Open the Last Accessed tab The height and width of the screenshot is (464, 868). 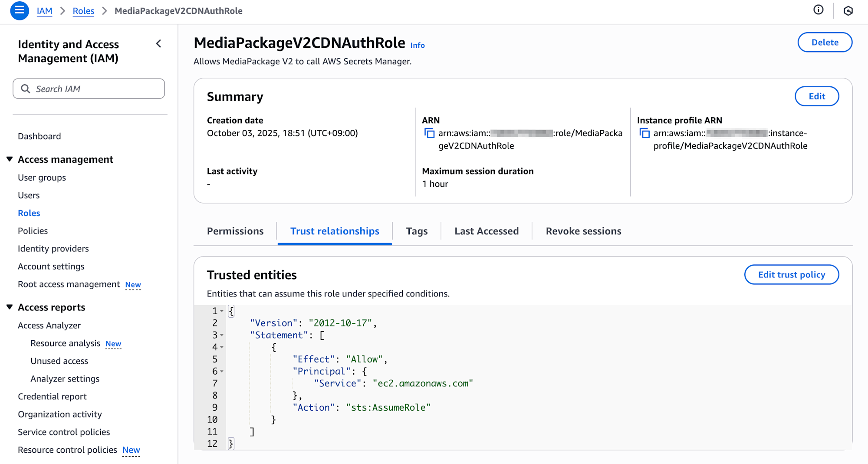(486, 231)
